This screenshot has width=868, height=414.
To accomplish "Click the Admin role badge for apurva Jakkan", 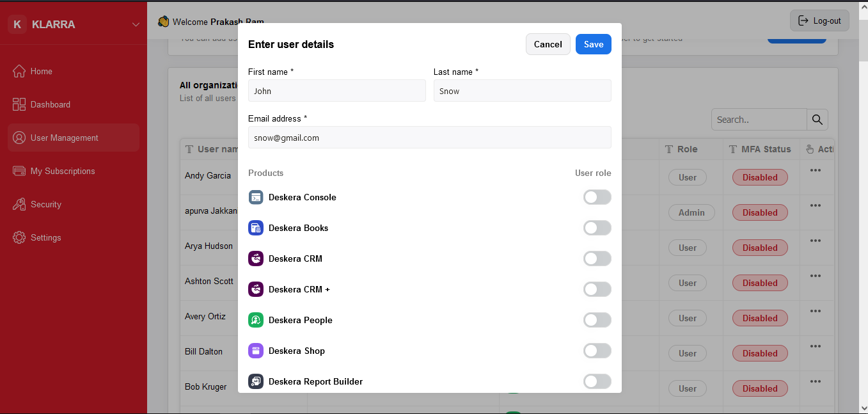I will [x=691, y=212].
